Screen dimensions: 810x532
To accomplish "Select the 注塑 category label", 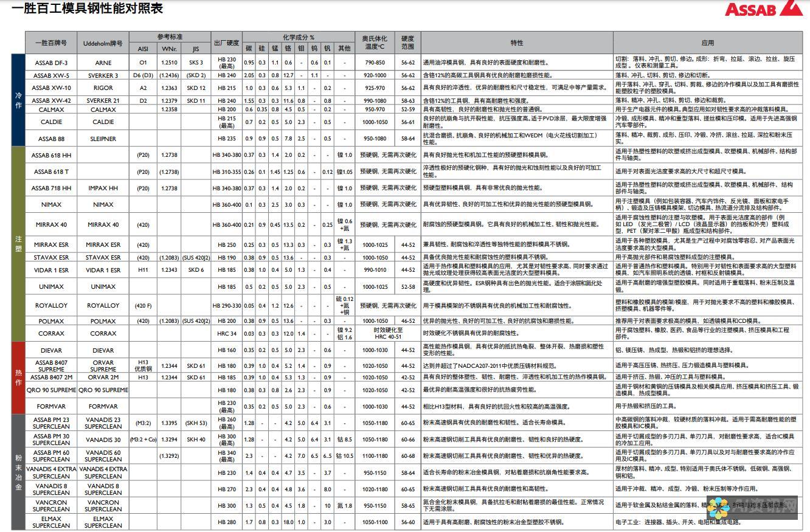I will (x=18, y=244).
